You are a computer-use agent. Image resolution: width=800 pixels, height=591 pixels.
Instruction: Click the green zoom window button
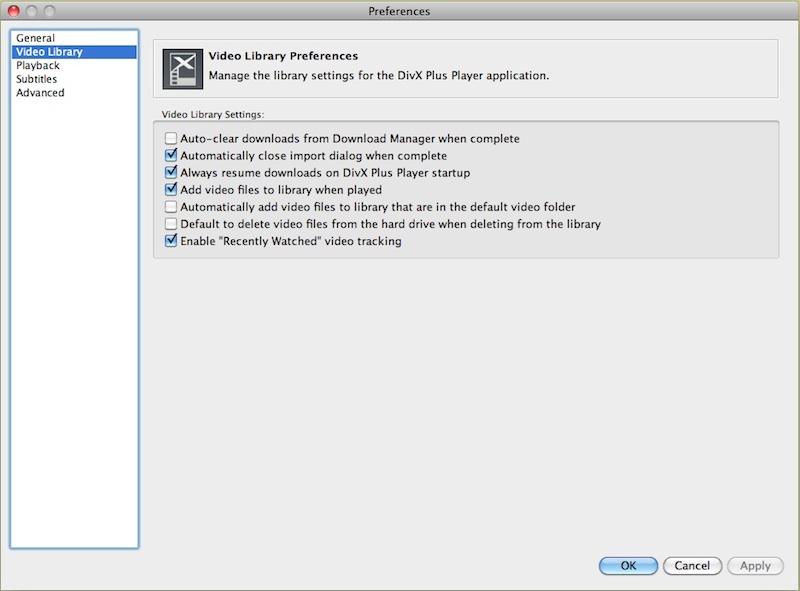click(52, 10)
